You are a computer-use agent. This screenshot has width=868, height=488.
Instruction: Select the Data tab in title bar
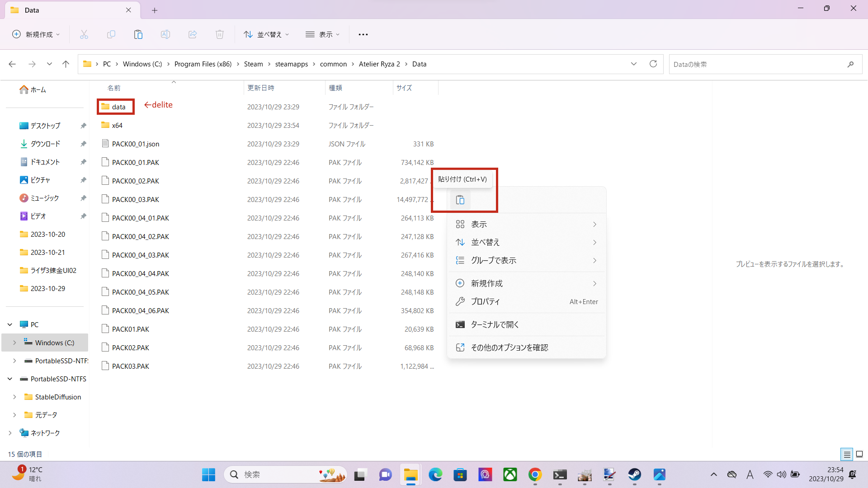click(72, 10)
